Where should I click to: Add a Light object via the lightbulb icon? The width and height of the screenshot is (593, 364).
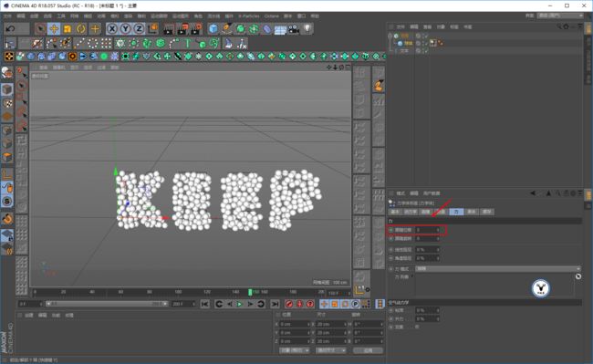[307, 28]
